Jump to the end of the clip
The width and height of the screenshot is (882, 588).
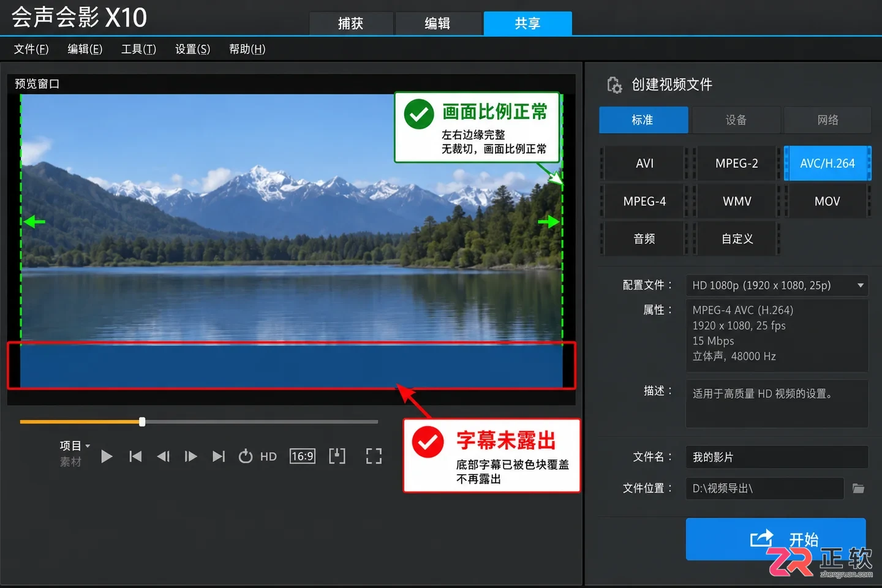click(219, 456)
